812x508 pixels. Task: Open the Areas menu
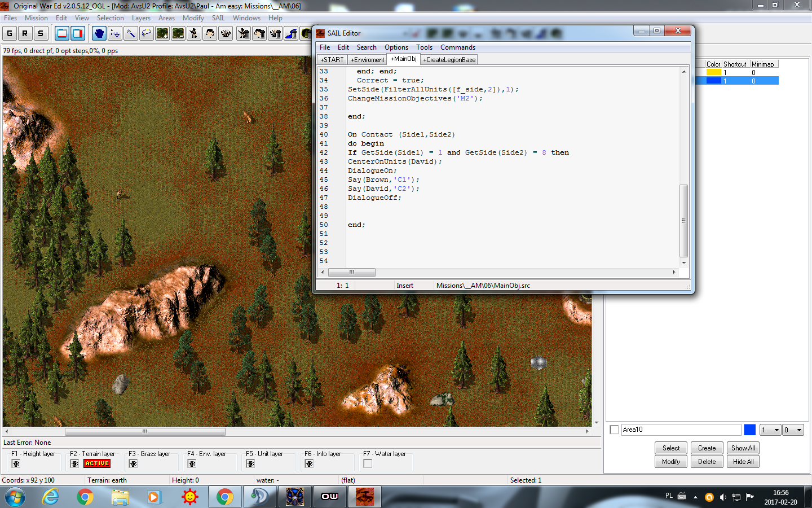click(166, 18)
